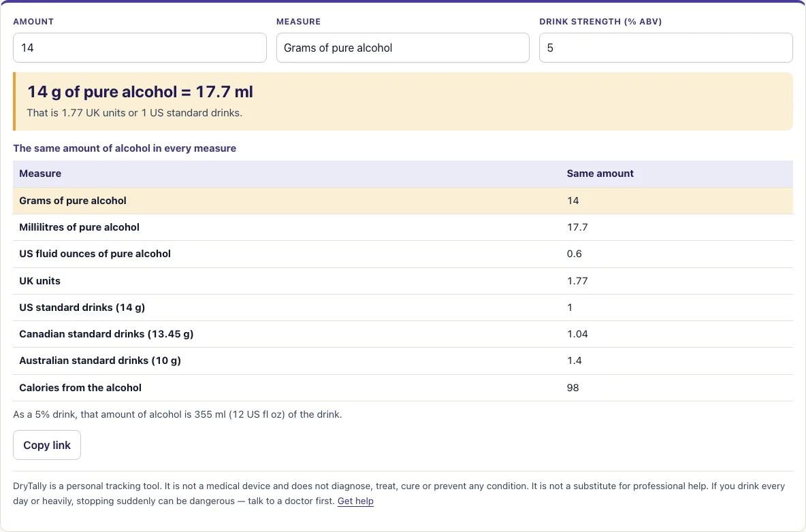
Task: Select 'Australian standard drinks (10 g)' label
Action: pos(99,361)
